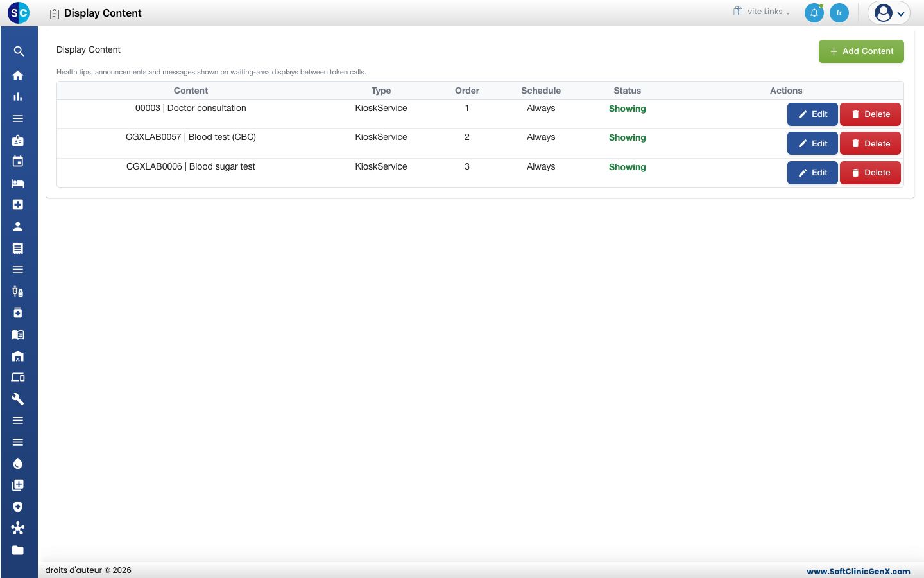Screen dimensions: 924x578
Task: Click the Add Content button
Action: (x=861, y=51)
